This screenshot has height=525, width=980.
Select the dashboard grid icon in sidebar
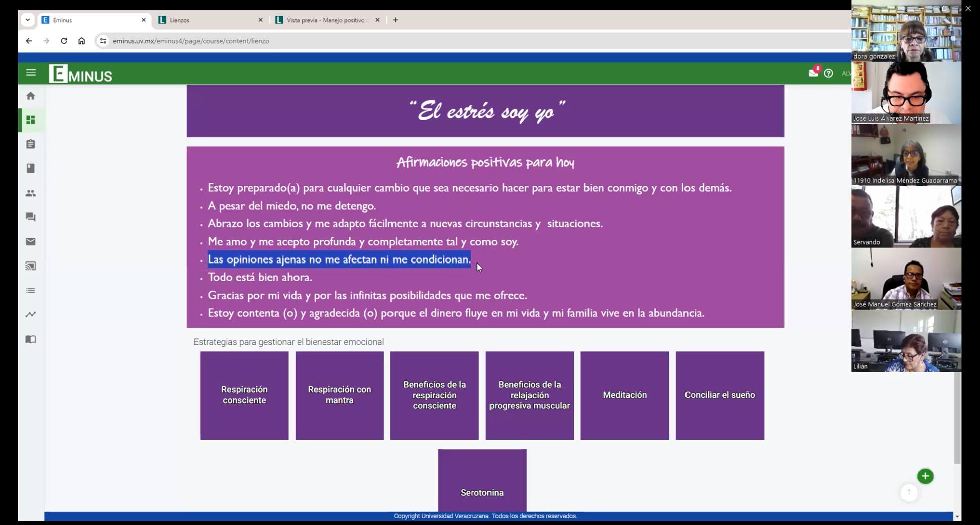coord(31,120)
